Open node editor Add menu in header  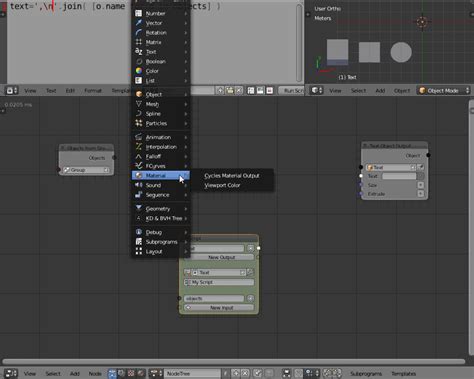point(75,374)
